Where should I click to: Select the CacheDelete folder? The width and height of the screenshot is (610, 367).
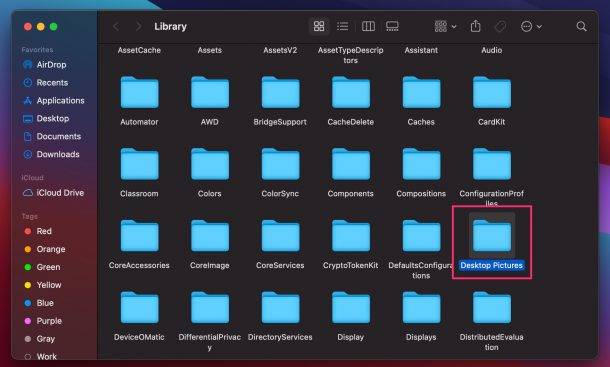pyautogui.click(x=351, y=93)
